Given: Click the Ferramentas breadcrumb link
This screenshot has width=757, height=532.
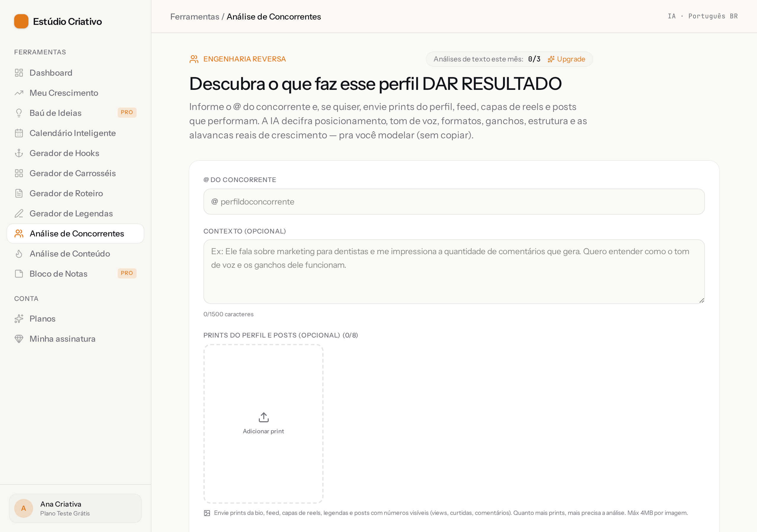Looking at the screenshot, I should 195,17.
